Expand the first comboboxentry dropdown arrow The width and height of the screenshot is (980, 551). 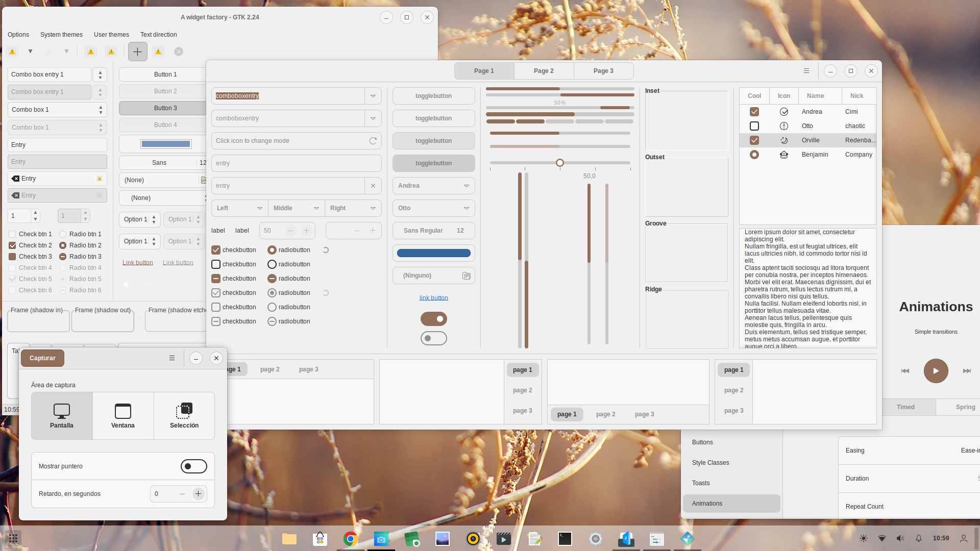373,96
